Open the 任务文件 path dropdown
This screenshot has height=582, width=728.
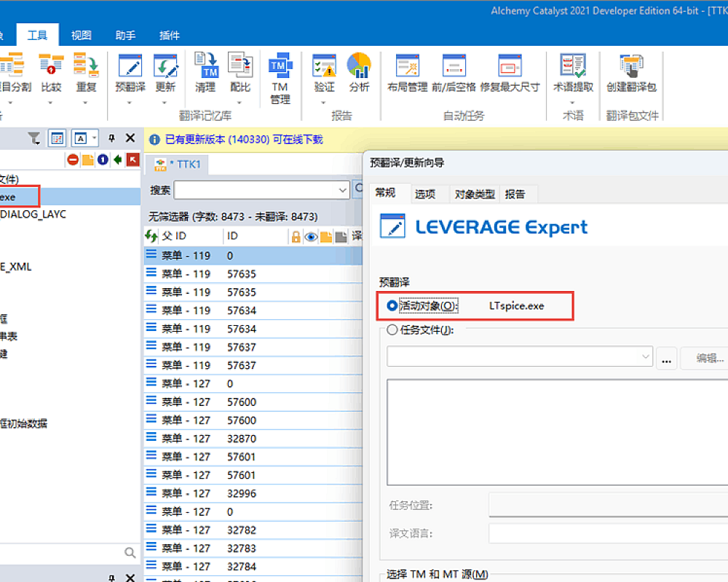(x=645, y=357)
